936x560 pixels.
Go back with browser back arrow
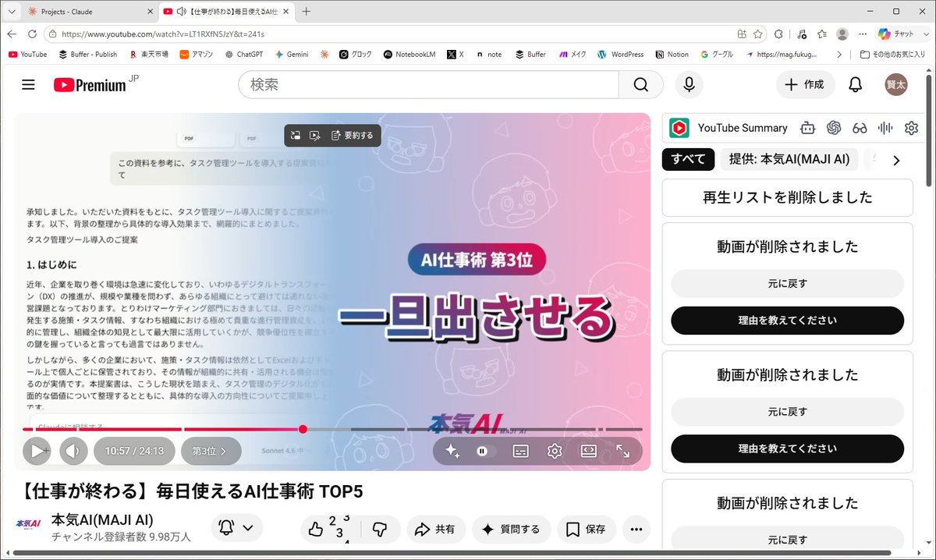click(12, 34)
